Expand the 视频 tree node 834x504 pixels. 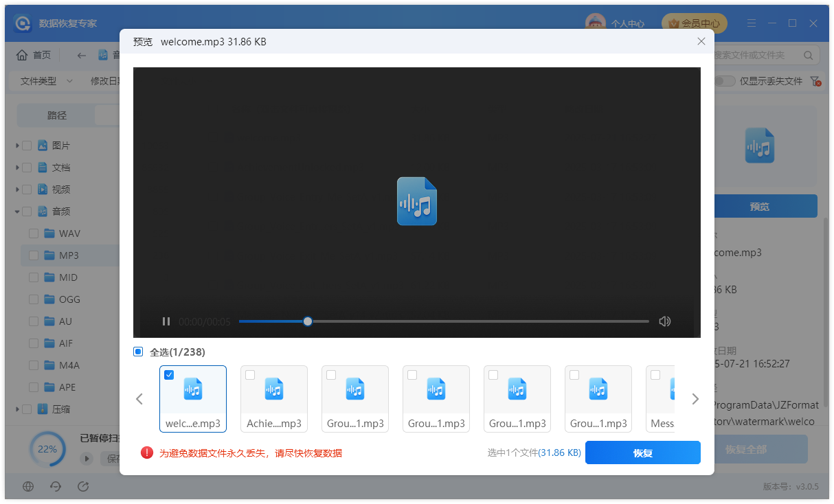tap(17, 190)
